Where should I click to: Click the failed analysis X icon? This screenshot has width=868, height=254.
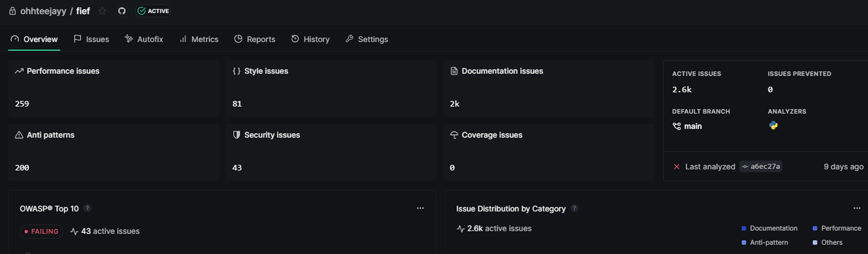click(677, 167)
